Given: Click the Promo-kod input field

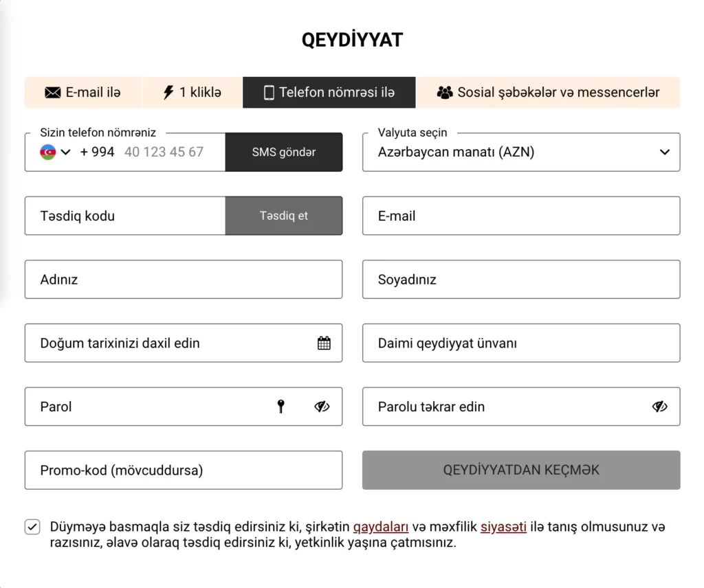Looking at the screenshot, I should click(x=184, y=470).
